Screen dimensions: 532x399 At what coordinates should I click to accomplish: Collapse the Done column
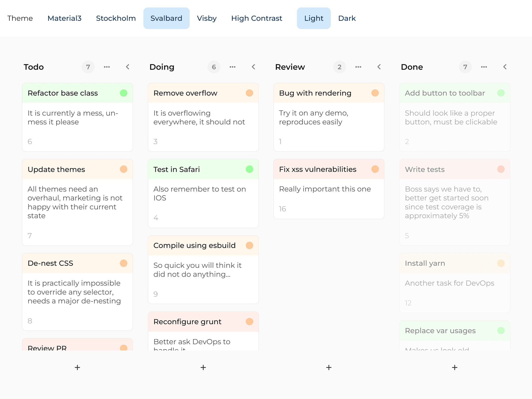(x=505, y=67)
